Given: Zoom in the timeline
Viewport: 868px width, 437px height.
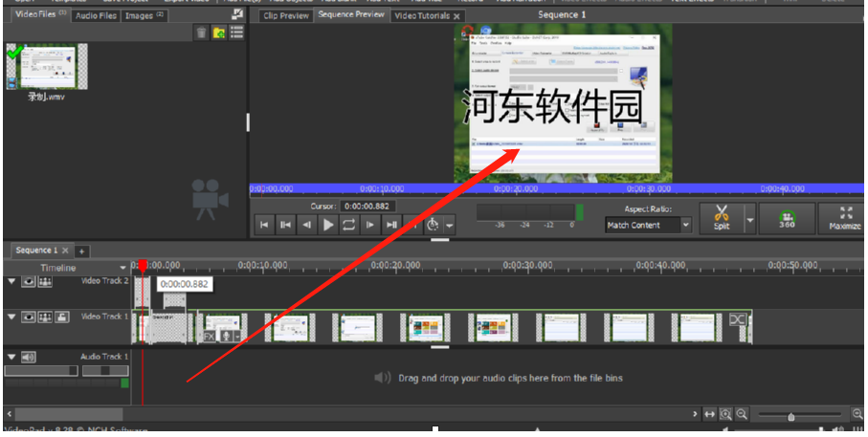Looking at the screenshot, I should (857, 414).
